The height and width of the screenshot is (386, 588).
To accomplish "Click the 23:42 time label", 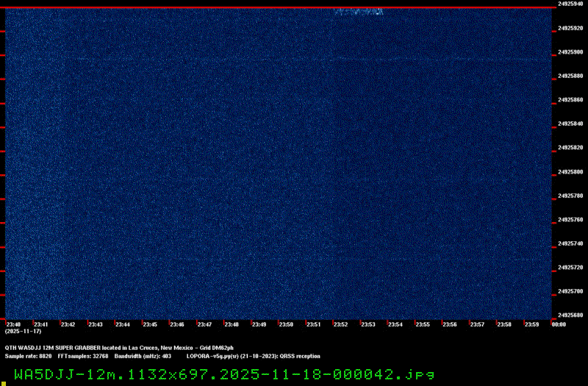I will click(x=68, y=324).
